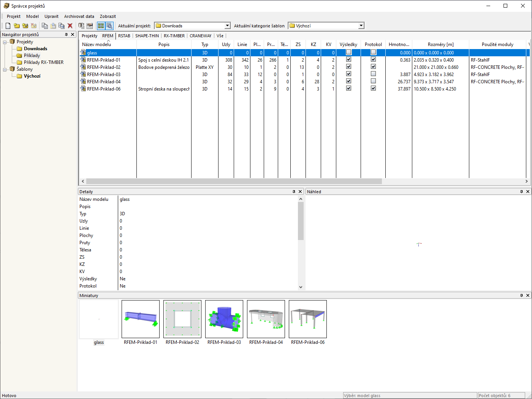Click the model icon of RFEM-Priklad-03 row

pyautogui.click(x=83, y=74)
